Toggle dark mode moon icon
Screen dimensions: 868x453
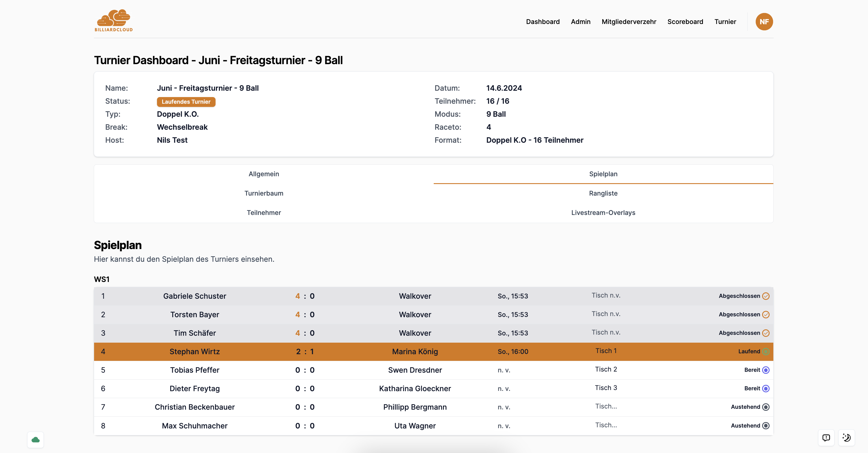[846, 437]
